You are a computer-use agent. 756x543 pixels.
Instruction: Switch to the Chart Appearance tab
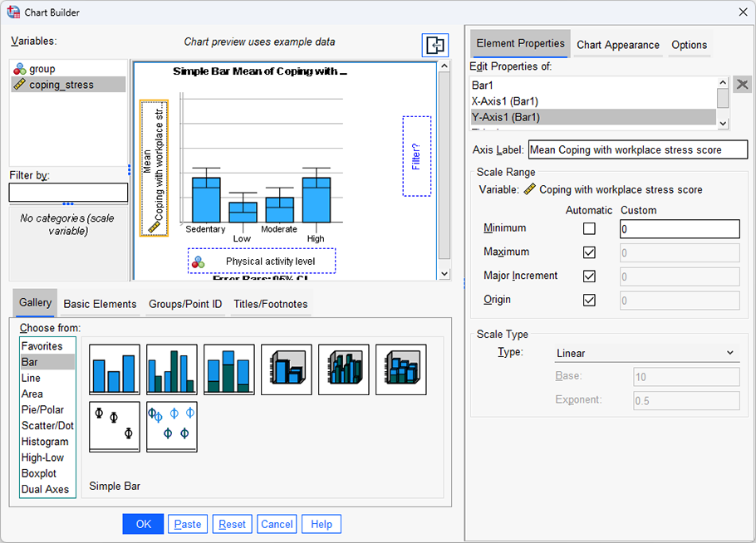click(x=617, y=45)
